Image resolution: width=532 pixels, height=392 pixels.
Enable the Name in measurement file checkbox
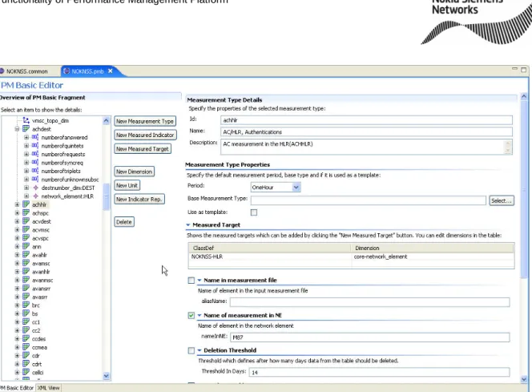pyautogui.click(x=191, y=281)
